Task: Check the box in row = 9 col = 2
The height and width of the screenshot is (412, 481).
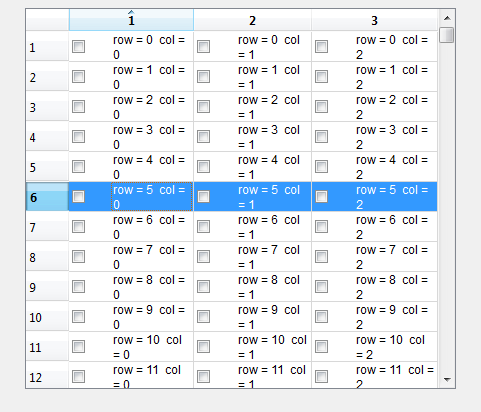Action: click(x=321, y=316)
